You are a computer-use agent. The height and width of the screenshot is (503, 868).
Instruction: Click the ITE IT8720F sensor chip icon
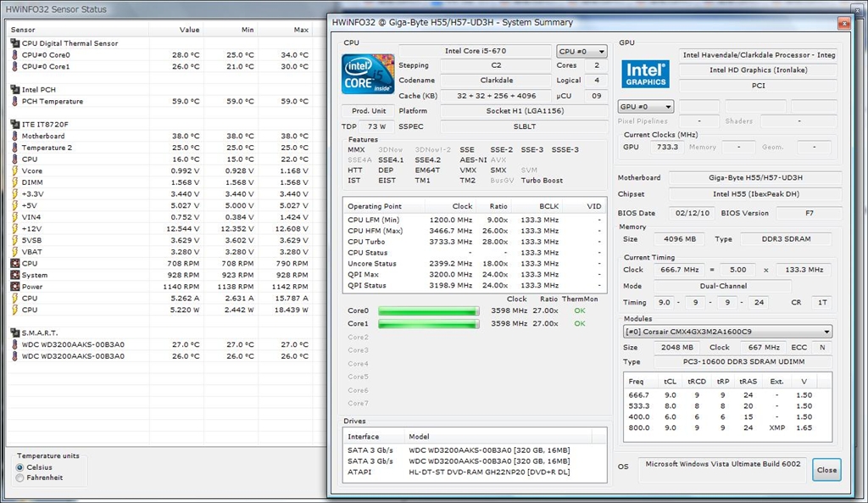[14, 125]
